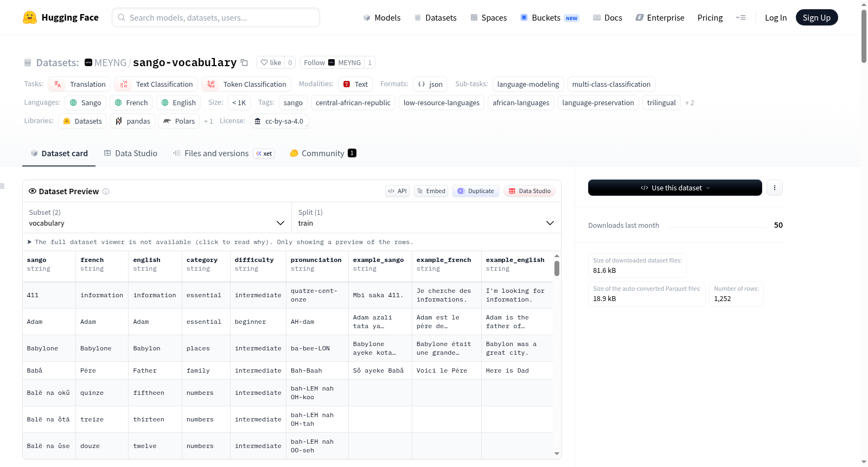
Task: Click the page vertical scrollbar thumb
Action: point(864,36)
